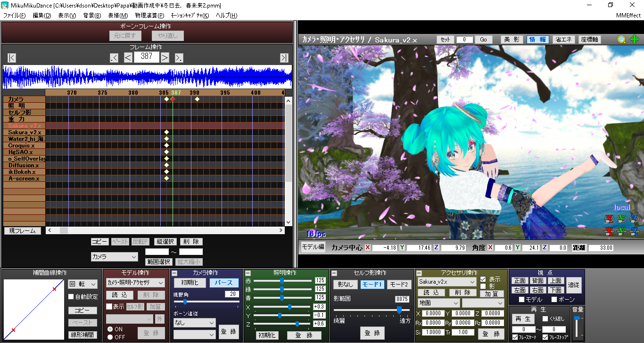
Task: Select the Sakura_v2.x keyframe diamond at frame 386
Action: [x=166, y=132]
